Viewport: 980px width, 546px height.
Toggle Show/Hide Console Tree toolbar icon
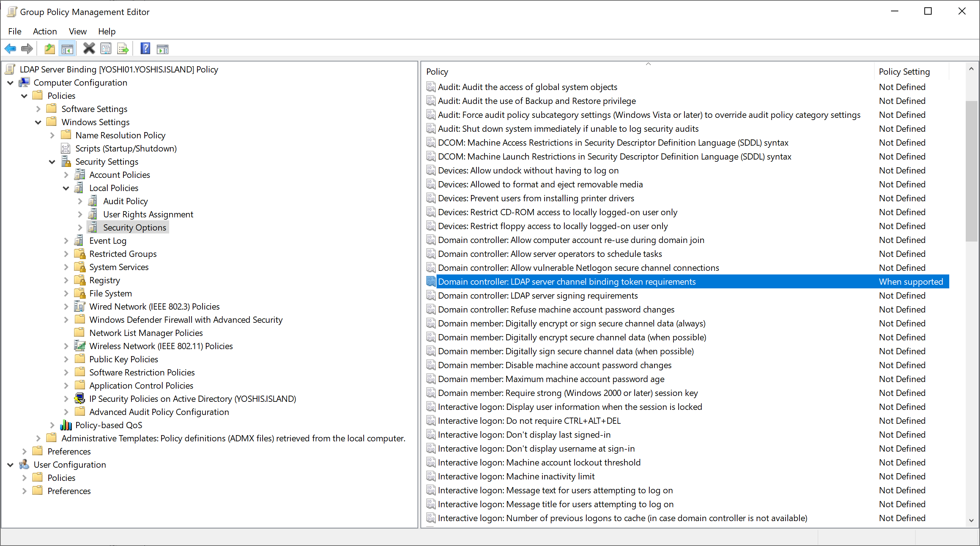coord(67,49)
